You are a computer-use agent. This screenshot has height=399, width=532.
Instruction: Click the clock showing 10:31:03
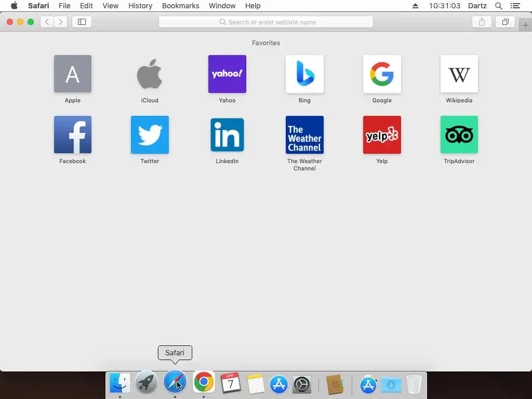(445, 6)
